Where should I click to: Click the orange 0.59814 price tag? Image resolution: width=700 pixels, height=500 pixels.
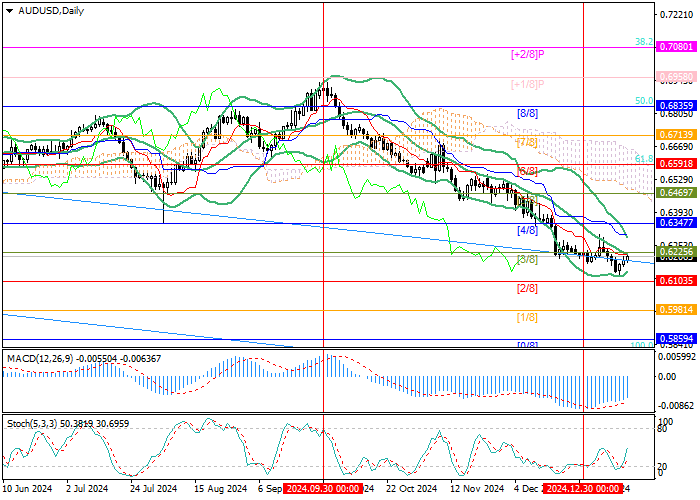point(676,310)
